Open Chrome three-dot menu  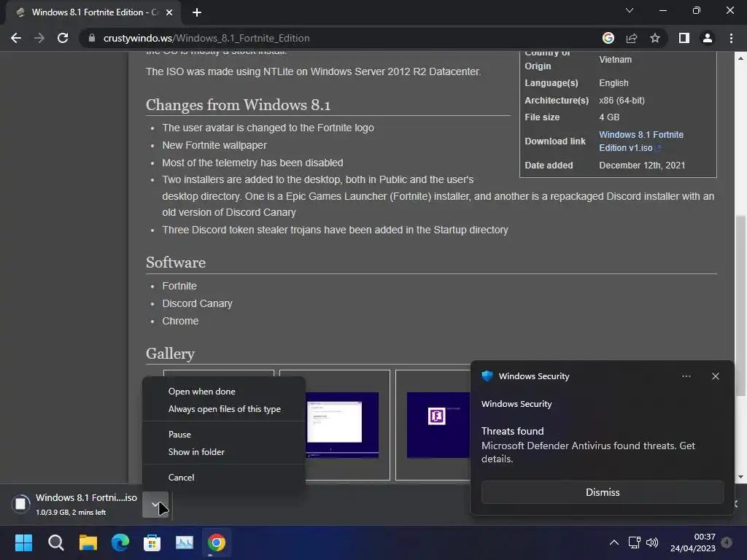731,38
